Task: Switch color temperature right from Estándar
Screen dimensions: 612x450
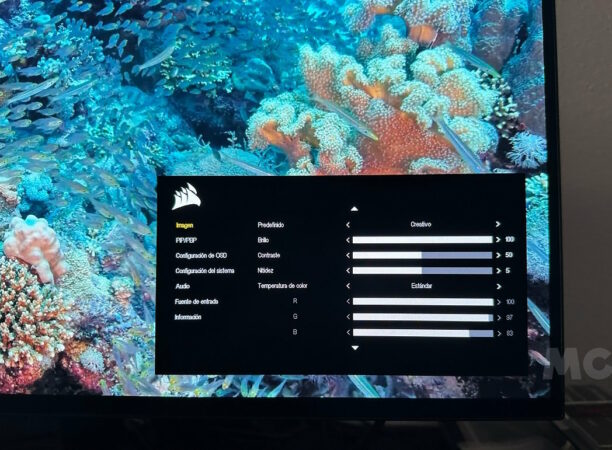Action: pyautogui.click(x=497, y=285)
